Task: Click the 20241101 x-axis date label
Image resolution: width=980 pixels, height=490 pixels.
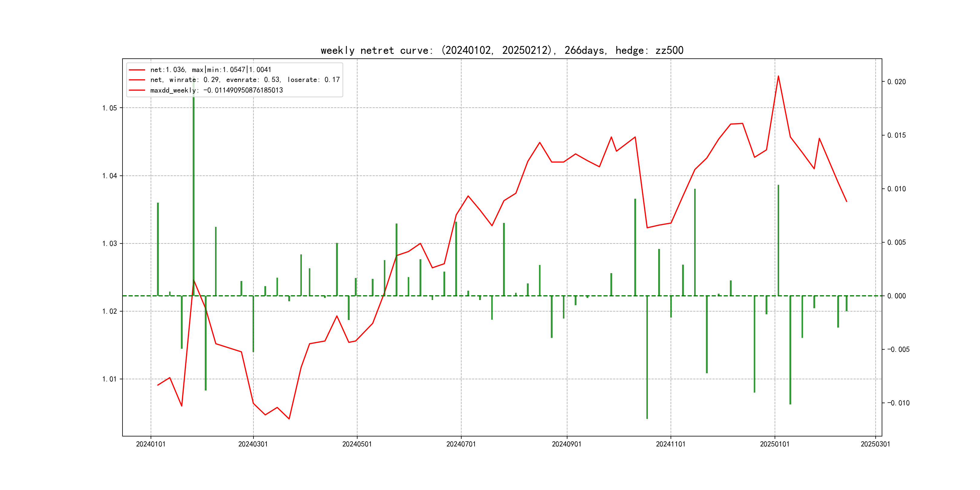Action: click(670, 444)
